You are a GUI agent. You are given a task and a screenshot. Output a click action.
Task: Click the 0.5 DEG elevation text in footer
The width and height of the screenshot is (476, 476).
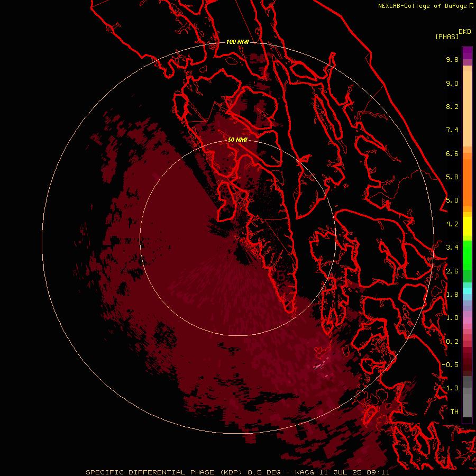(266, 472)
